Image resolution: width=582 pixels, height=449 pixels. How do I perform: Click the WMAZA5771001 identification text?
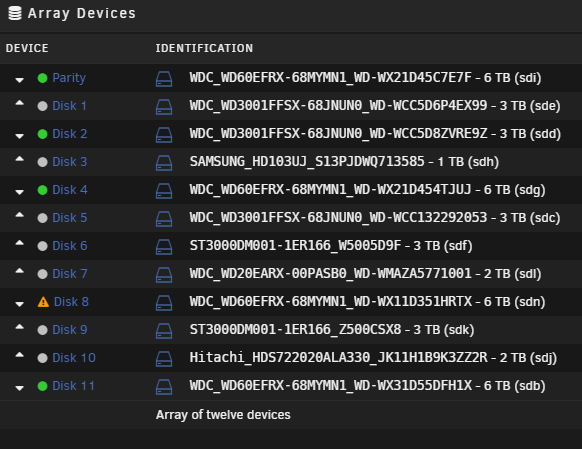coord(365,274)
